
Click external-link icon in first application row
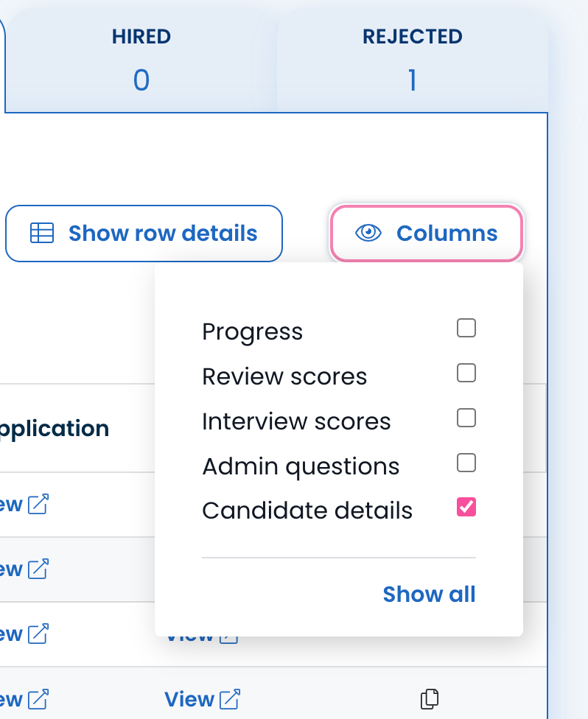point(38,505)
